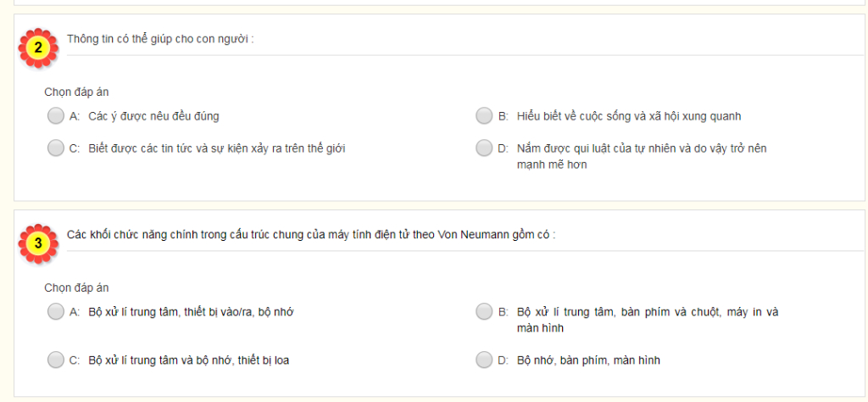Viewport: 868px width, 402px height.
Task: Select radio button A in question 2
Action: pos(55,115)
